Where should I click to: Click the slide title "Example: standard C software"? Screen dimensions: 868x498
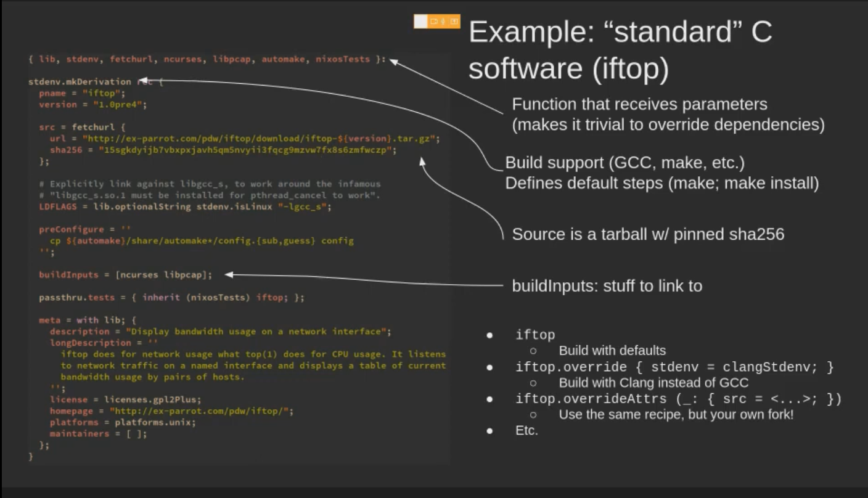click(x=620, y=51)
